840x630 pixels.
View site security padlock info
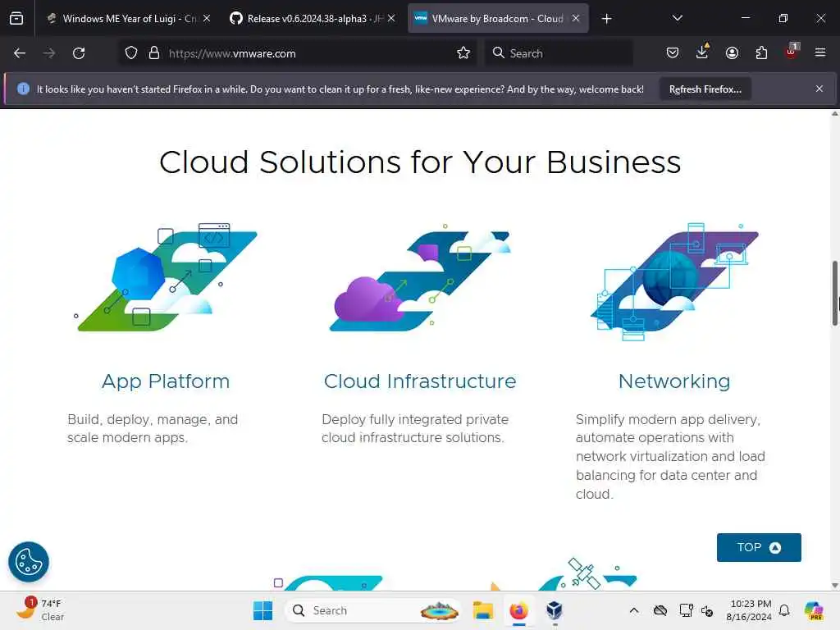click(154, 53)
